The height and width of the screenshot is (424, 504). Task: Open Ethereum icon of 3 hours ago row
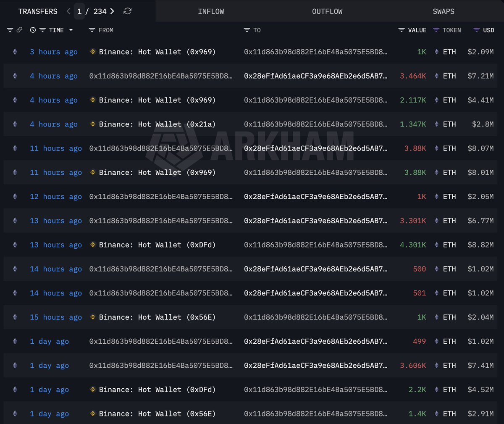(x=15, y=52)
